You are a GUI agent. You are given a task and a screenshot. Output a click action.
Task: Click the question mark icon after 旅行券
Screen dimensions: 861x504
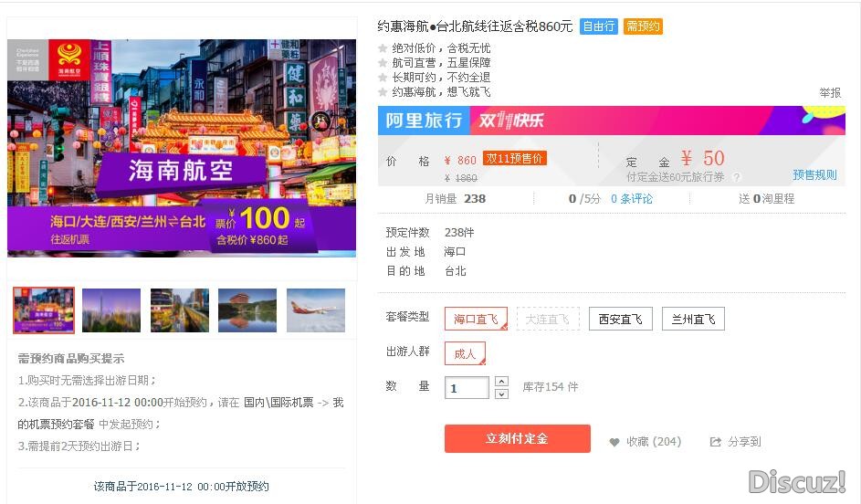[x=736, y=177]
